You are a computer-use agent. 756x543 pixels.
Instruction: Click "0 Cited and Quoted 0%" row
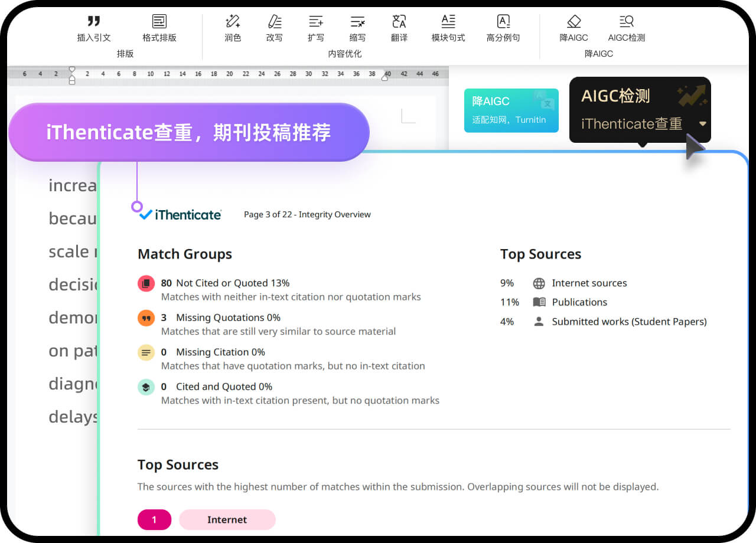pos(217,387)
